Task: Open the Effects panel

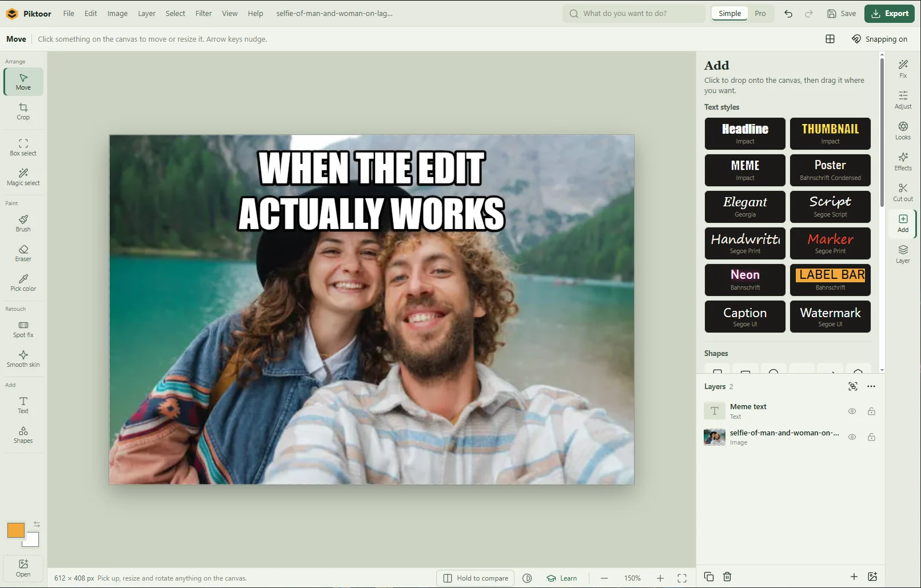Action: click(x=903, y=161)
